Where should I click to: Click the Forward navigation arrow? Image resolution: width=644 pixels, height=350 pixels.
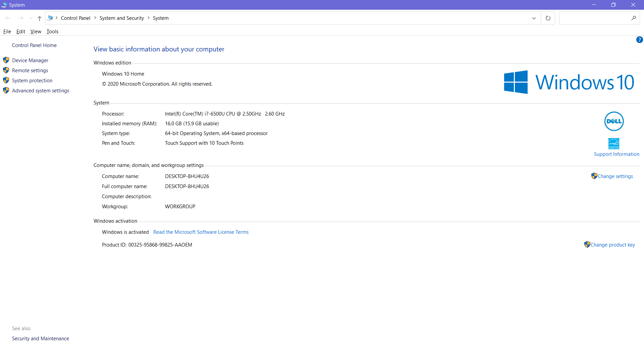[21, 18]
